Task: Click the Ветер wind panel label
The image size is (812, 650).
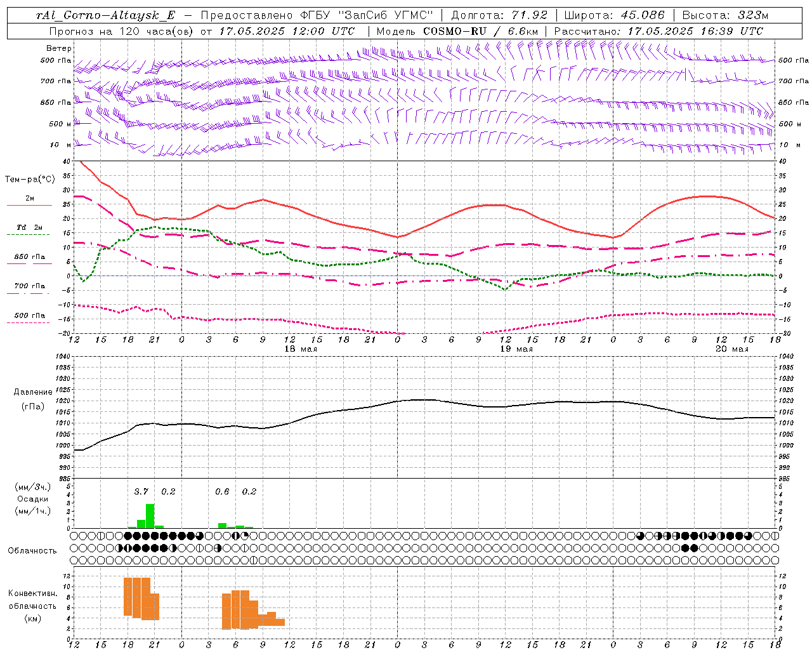Action: tap(59, 48)
